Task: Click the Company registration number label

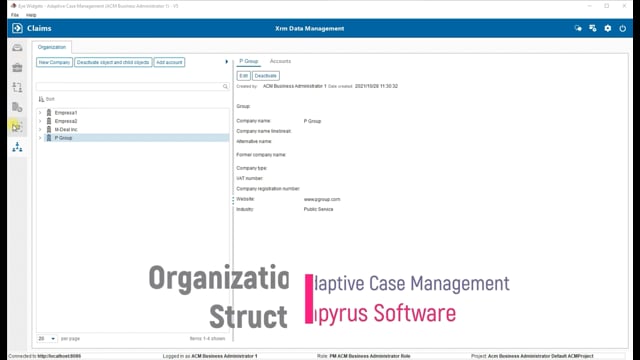Action: [x=268, y=189]
